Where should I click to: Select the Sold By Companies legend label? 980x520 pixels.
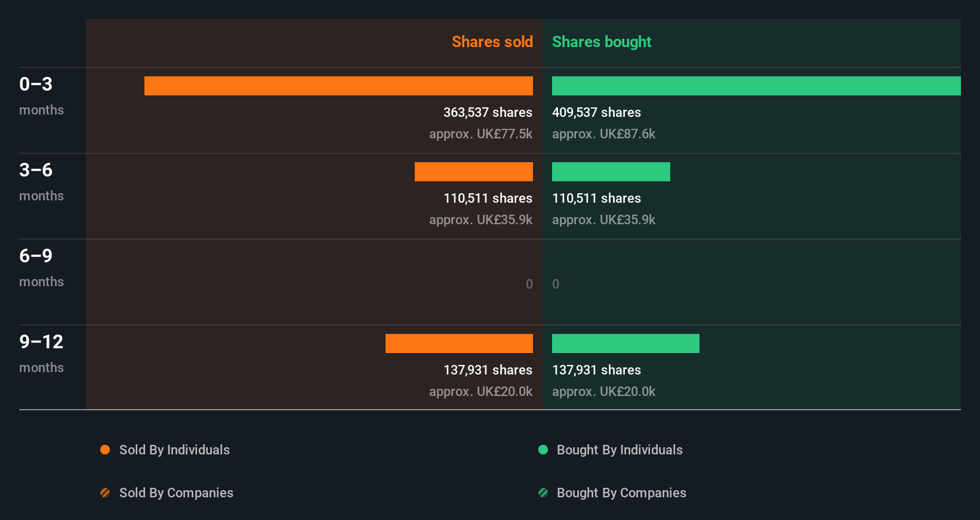(x=176, y=493)
